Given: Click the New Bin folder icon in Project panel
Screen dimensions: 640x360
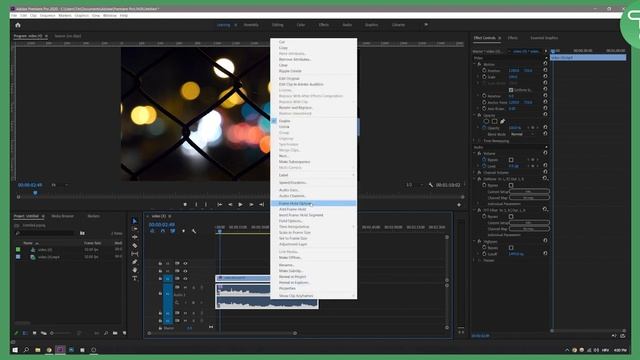Looking at the screenshot, I should [x=115, y=333].
